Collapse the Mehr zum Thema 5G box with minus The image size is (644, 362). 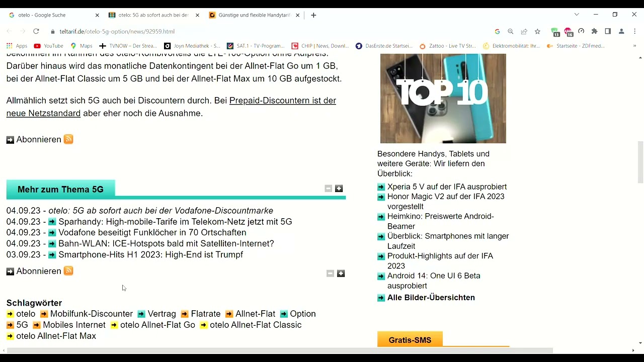click(329, 189)
